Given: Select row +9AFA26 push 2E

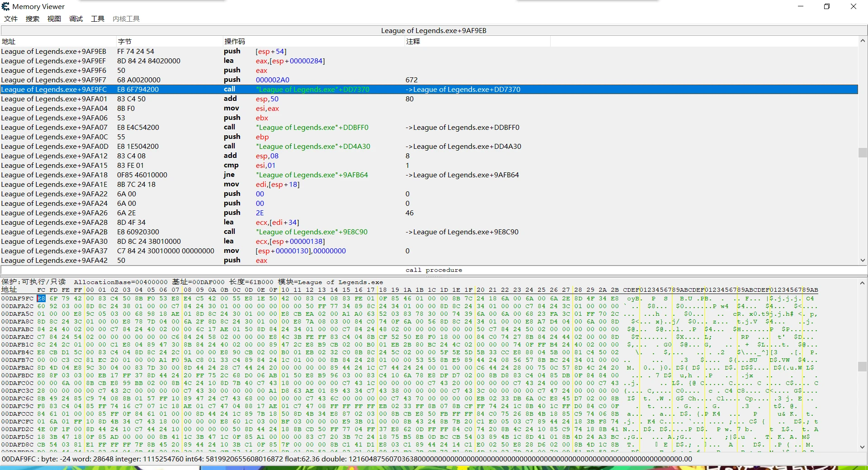Looking at the screenshot, I should 429,213.
